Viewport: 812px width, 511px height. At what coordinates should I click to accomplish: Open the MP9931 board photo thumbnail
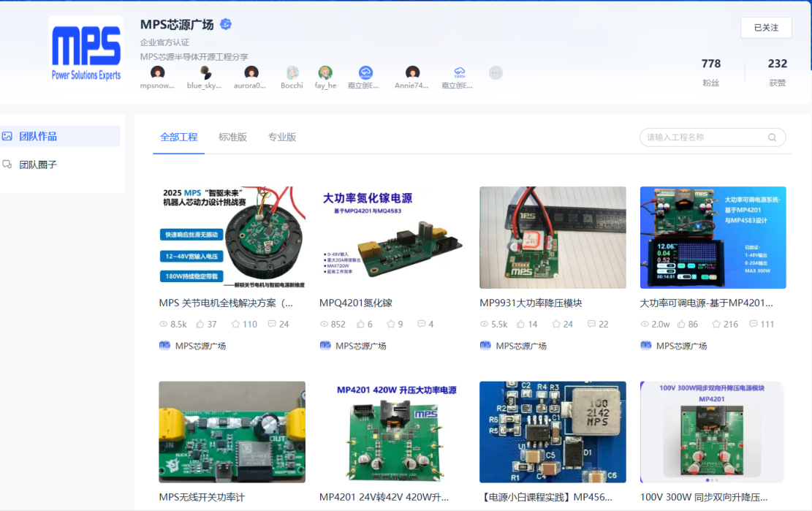pyautogui.click(x=553, y=237)
